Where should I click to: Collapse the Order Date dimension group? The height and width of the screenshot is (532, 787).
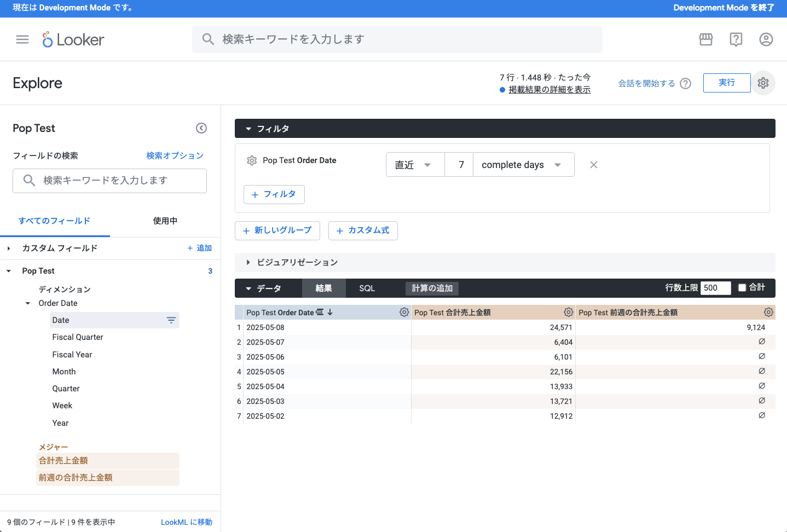point(28,303)
